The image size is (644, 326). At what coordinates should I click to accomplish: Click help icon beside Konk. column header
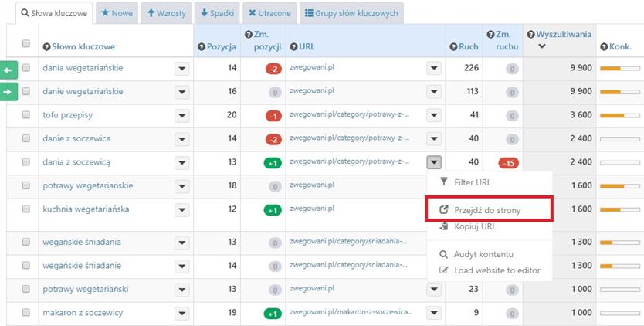pyautogui.click(x=604, y=47)
